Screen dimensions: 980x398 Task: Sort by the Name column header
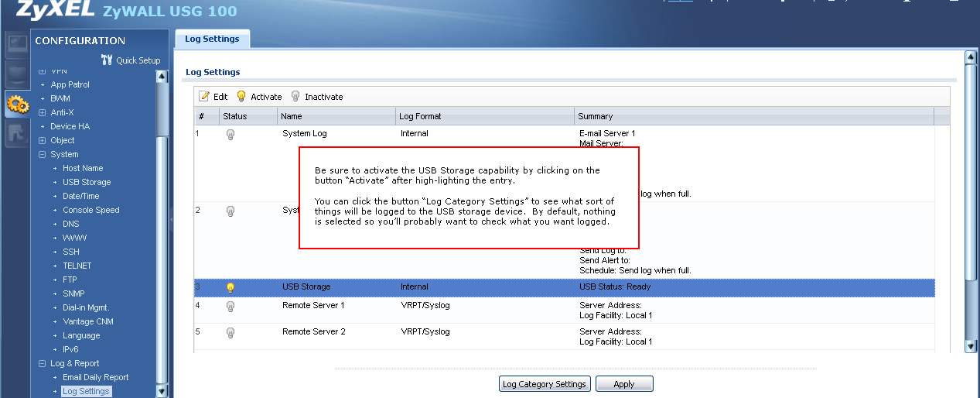[x=336, y=116]
